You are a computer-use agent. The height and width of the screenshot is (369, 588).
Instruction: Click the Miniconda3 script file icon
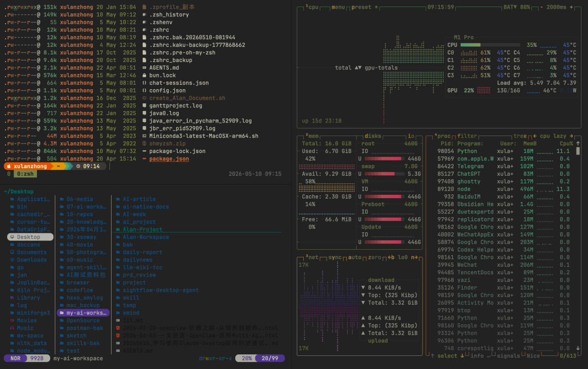(144, 136)
